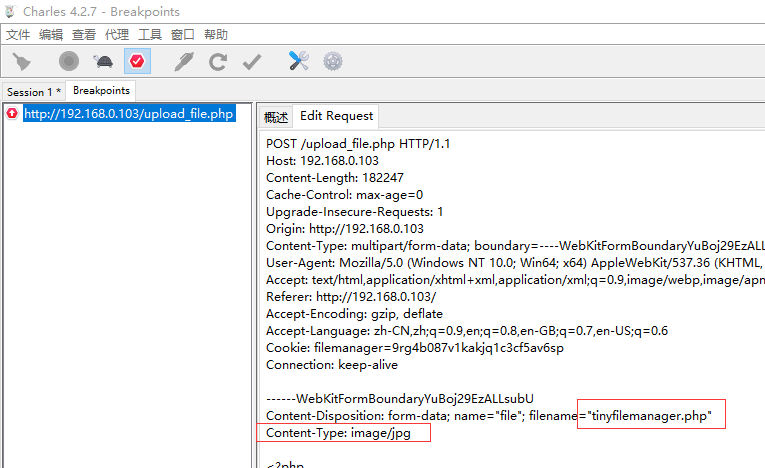Click the Cookie: filemanager line

415,348
